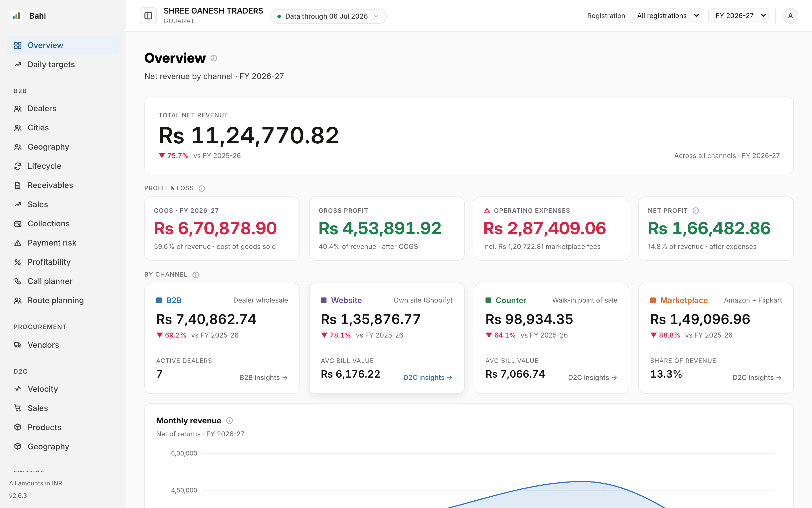Go to Daily targets page

[63, 65]
